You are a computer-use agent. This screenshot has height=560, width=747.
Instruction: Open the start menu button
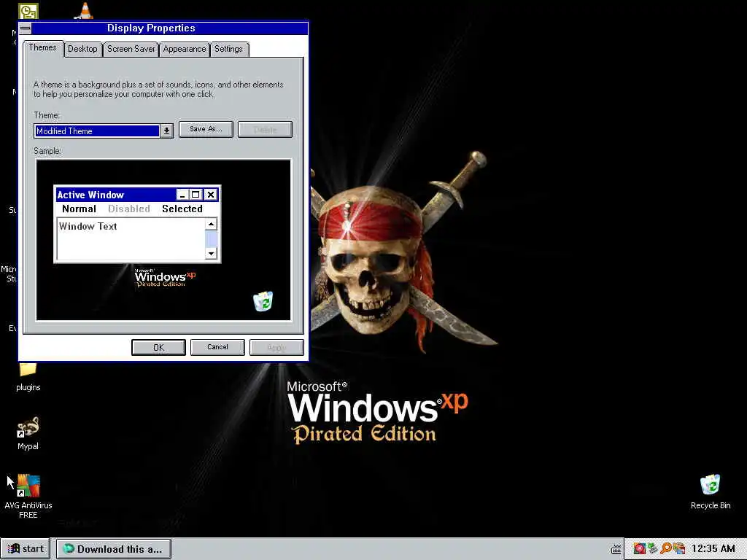(x=27, y=548)
